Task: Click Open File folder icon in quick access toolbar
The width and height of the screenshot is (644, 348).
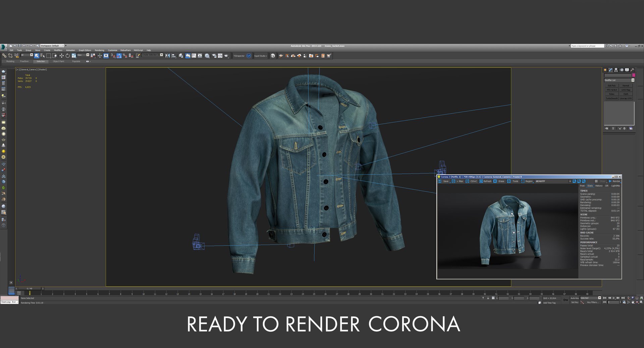Action: pyautogui.click(x=15, y=46)
